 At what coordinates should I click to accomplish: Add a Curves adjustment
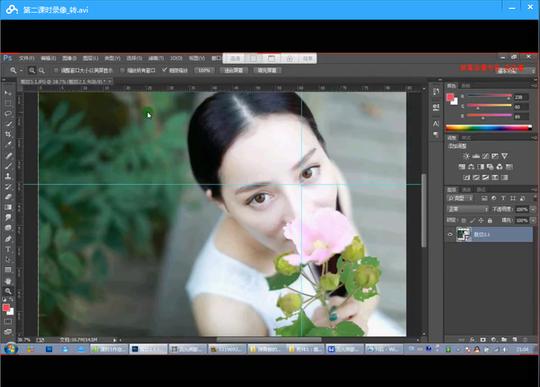coord(486,156)
